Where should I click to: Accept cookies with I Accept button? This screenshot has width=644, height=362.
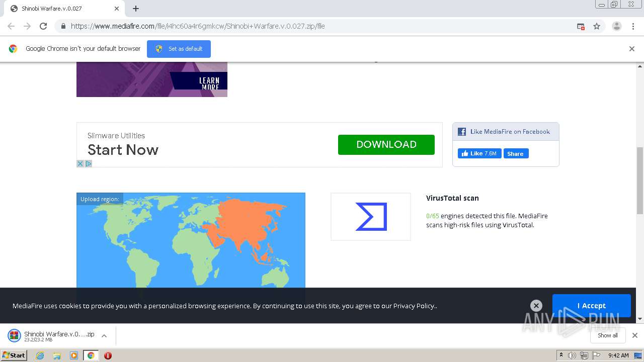(592, 306)
